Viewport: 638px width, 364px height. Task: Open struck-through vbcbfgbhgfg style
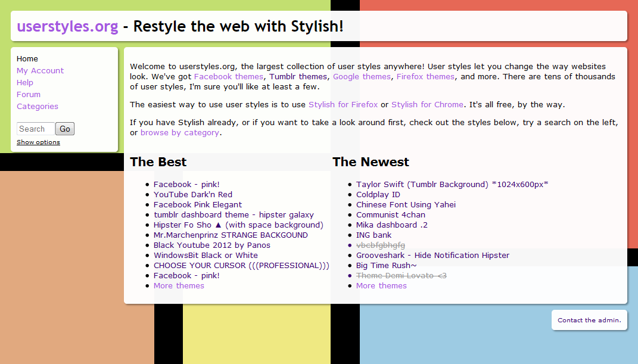[381, 245]
